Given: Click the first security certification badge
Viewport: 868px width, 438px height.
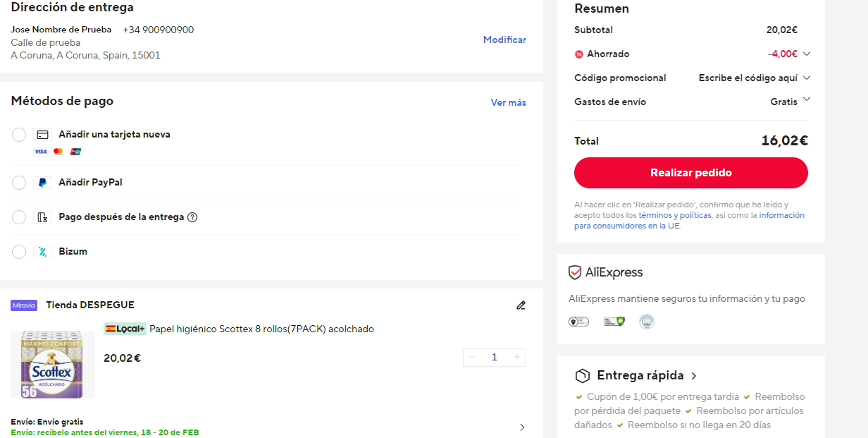Looking at the screenshot, I should [x=578, y=322].
